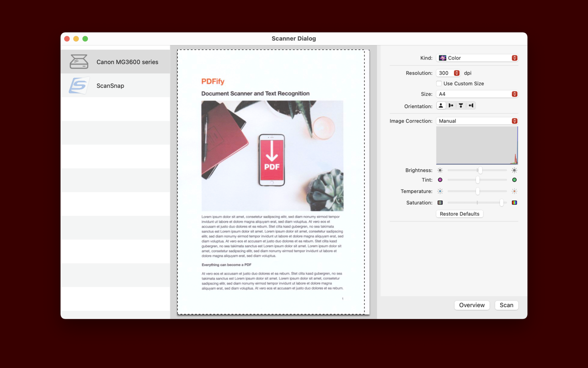
Task: Click the Saturation slider handle
Action: [x=502, y=203]
